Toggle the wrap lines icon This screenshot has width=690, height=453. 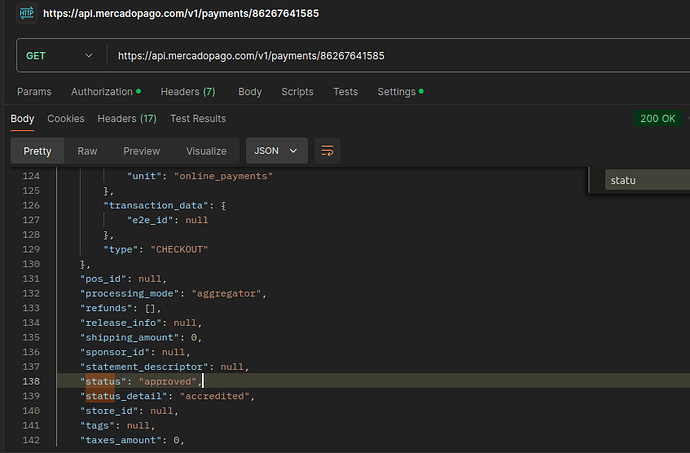326,151
